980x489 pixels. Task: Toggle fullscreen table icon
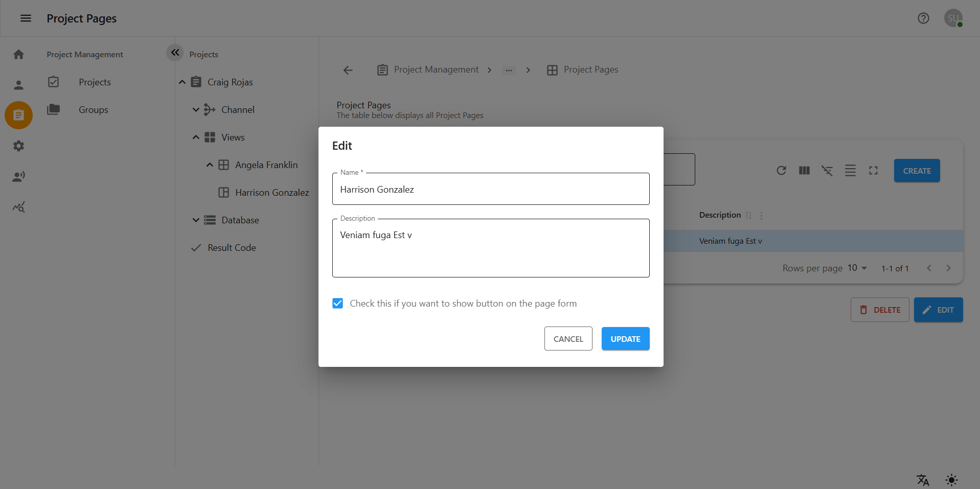pyautogui.click(x=873, y=171)
